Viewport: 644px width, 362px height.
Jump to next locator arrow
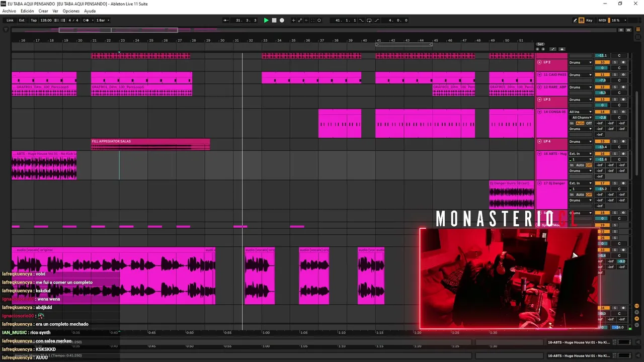click(543, 49)
